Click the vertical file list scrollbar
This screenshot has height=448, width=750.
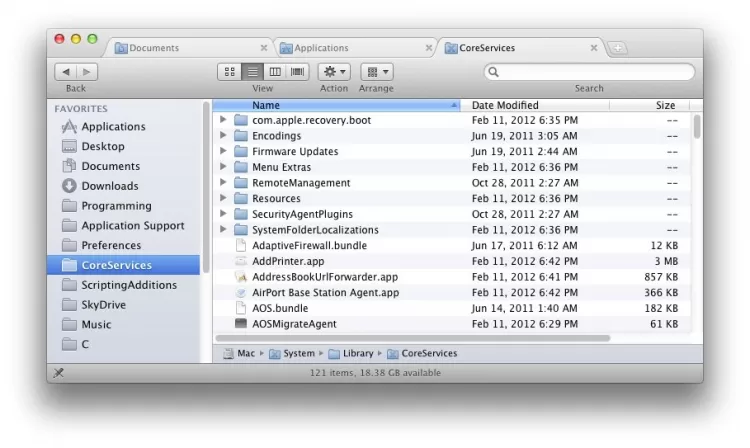697,127
